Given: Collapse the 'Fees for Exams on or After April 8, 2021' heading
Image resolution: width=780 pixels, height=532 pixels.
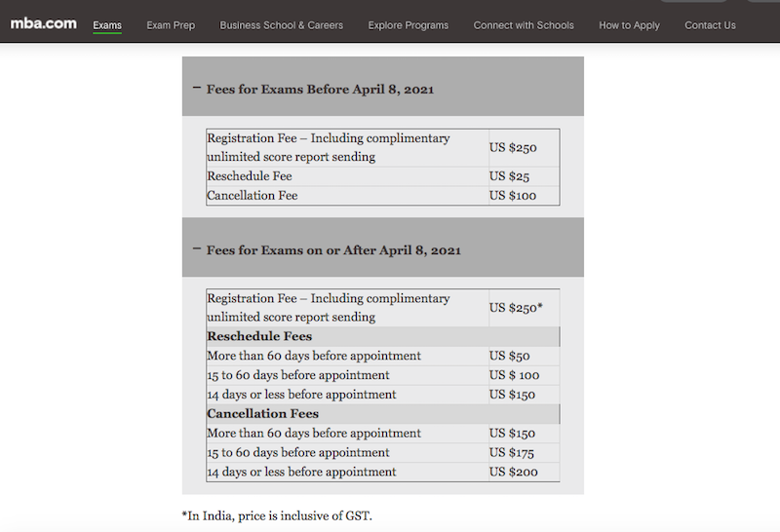Looking at the screenshot, I should tap(333, 250).
